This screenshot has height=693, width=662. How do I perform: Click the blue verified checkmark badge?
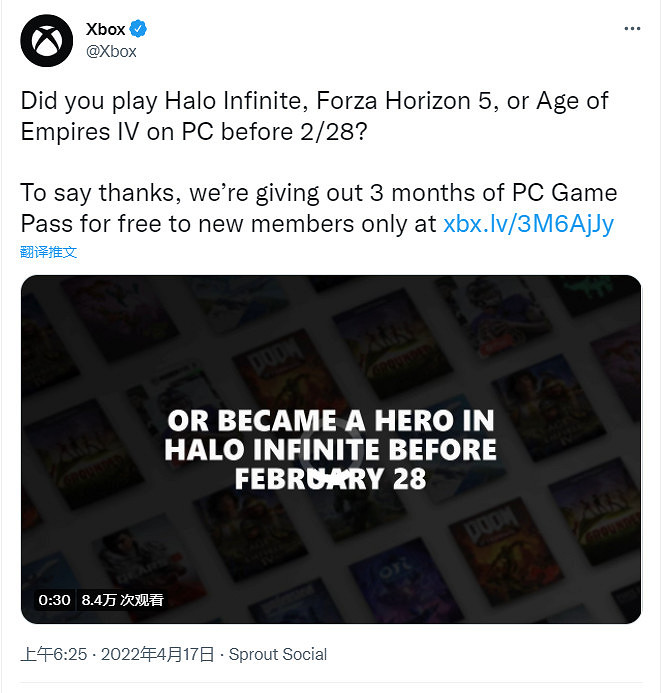tap(139, 30)
